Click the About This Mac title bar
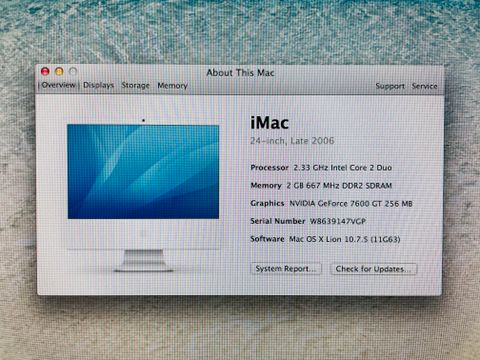This screenshot has width=480, height=360. click(x=240, y=72)
